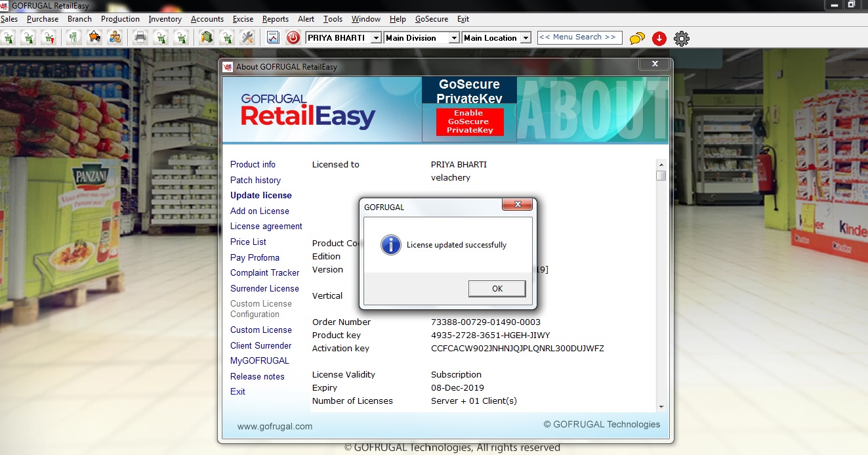The width and height of the screenshot is (868, 455).
Task: Open the rupee money bag toolbar icon
Action: coord(73,37)
